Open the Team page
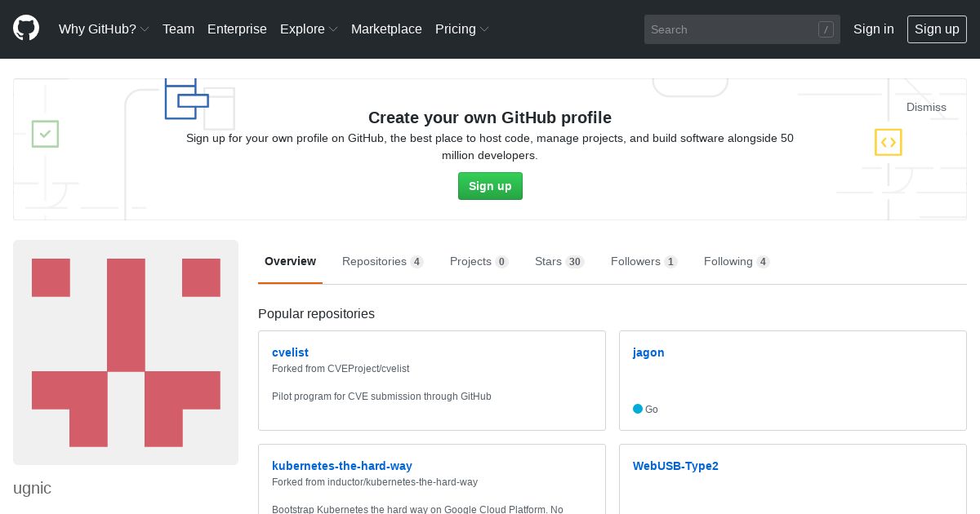This screenshot has height=514, width=980. pyautogui.click(x=178, y=29)
